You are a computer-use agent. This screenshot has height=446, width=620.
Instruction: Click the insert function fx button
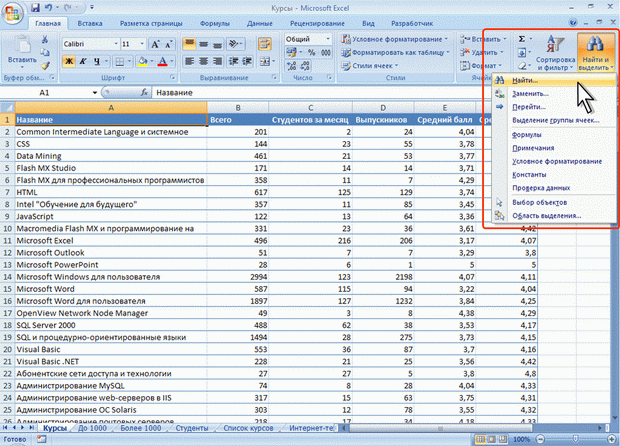coord(144,93)
